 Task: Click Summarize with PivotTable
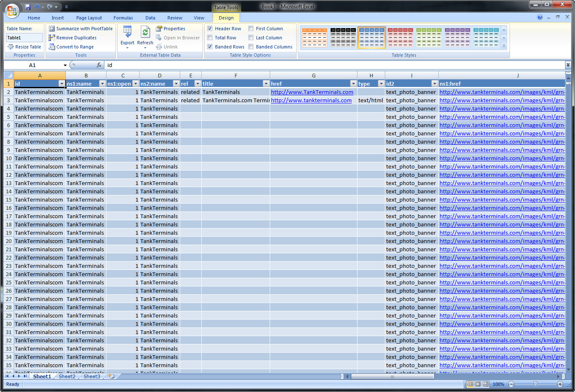click(81, 29)
